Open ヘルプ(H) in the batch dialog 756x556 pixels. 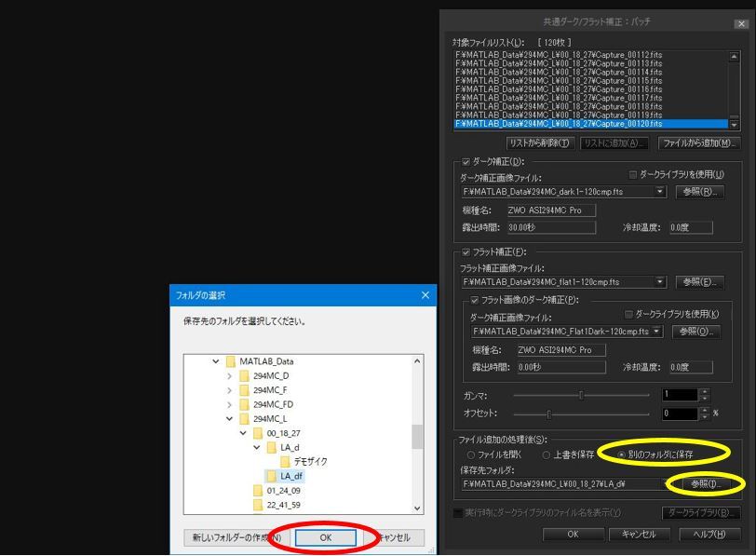(709, 535)
